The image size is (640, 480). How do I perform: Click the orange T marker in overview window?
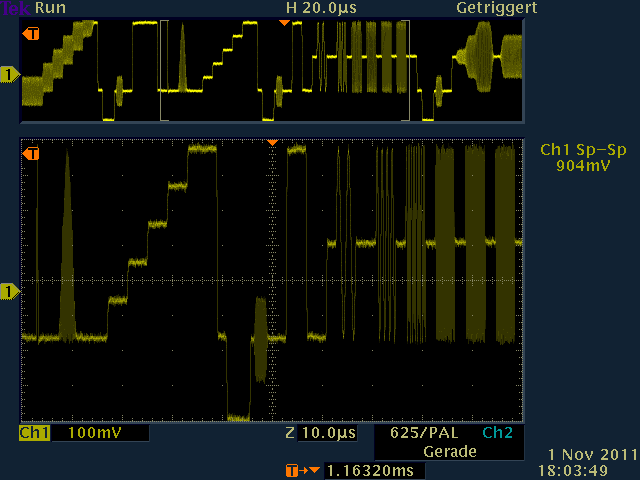pyautogui.click(x=31, y=34)
